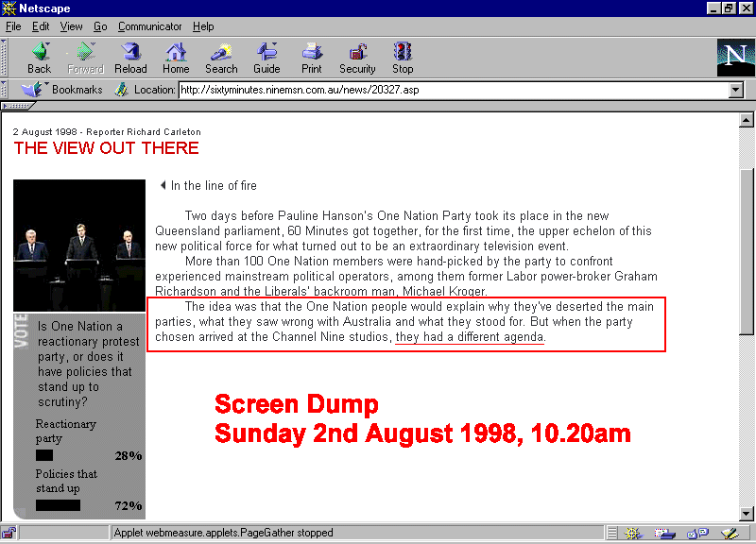Click the page location proxy icon
The height and width of the screenshot is (544, 756).
(x=122, y=90)
